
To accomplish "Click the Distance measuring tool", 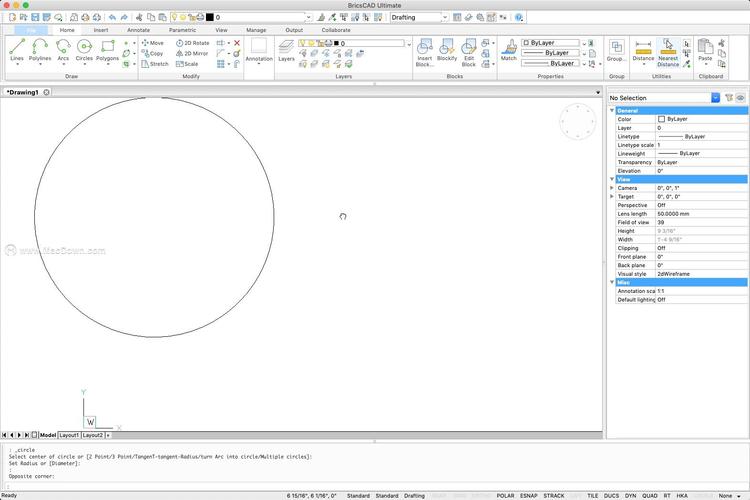I will pos(643,51).
